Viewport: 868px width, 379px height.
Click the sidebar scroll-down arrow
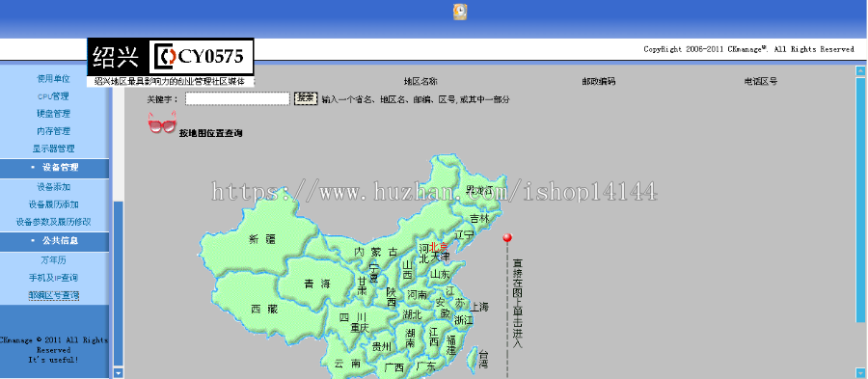pyautogui.click(x=118, y=373)
